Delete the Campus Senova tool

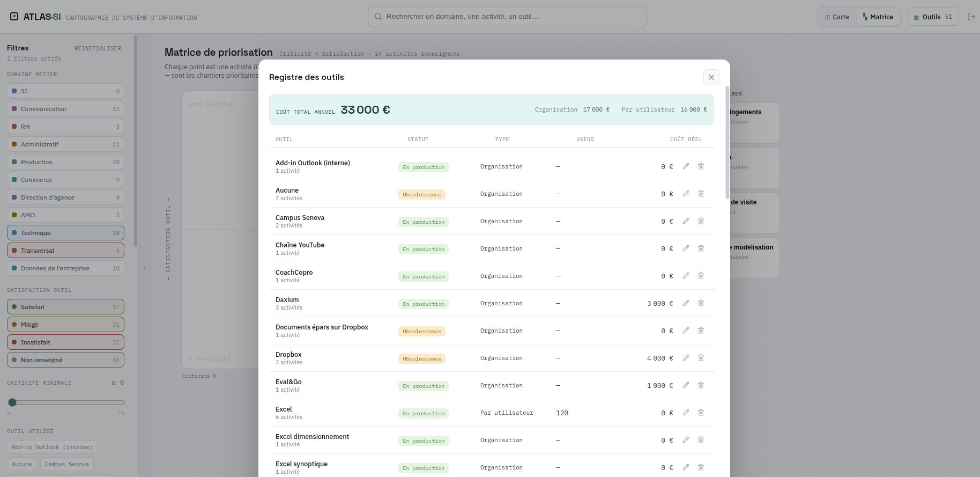701,221
